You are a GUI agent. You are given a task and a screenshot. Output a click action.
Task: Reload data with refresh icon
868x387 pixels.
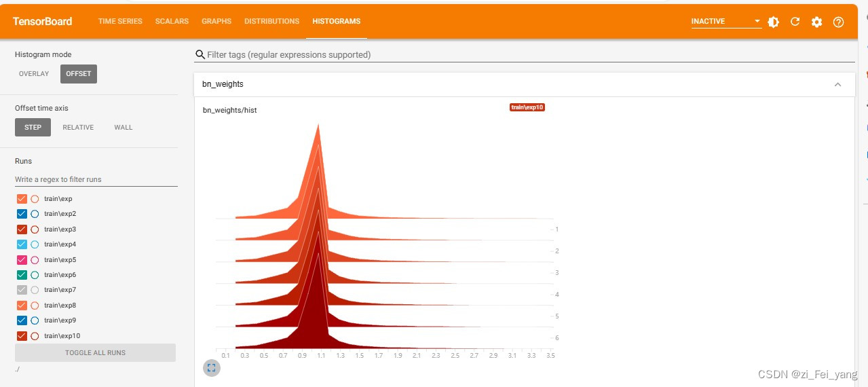click(795, 22)
